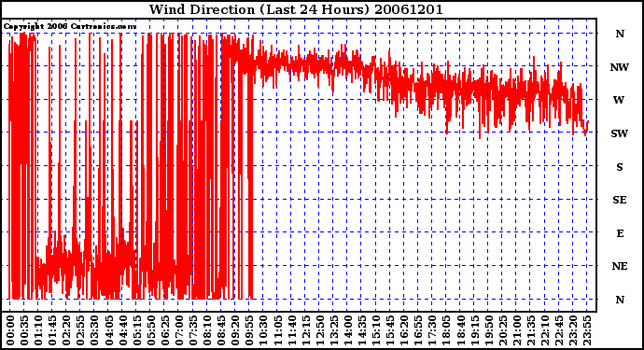Click the '22:45' time label
This screenshot has width=644, height=350.
coord(559,330)
